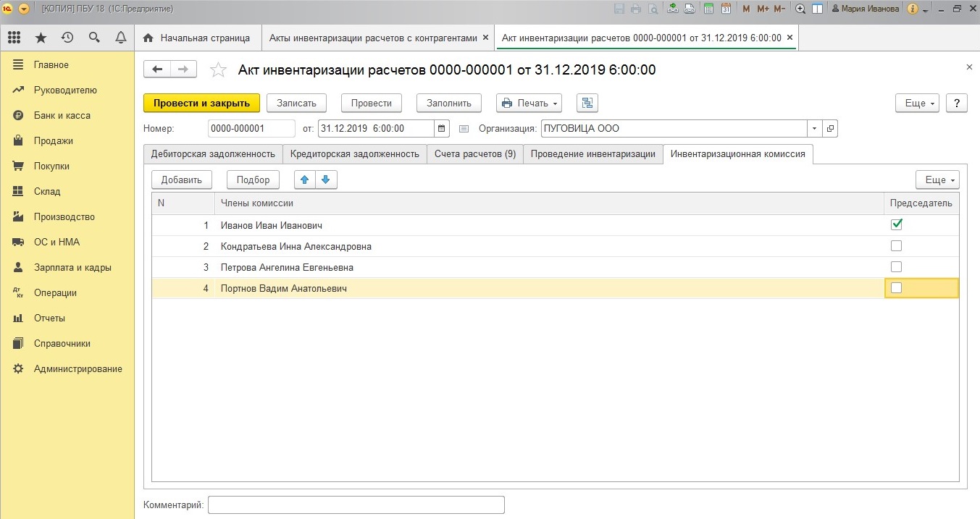Go back with the left arrow

pyautogui.click(x=157, y=69)
